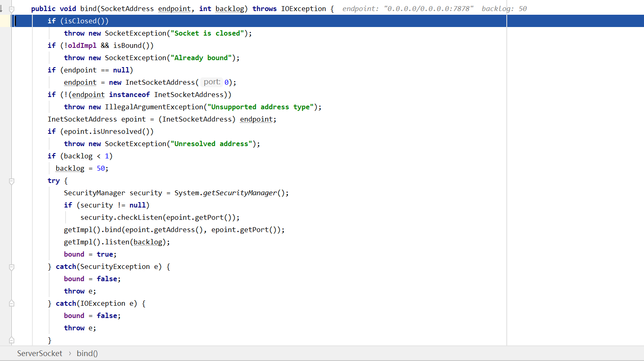Click SocketAddress parameter type in signature
Image resolution: width=644 pixels, height=361 pixels.
127,9
